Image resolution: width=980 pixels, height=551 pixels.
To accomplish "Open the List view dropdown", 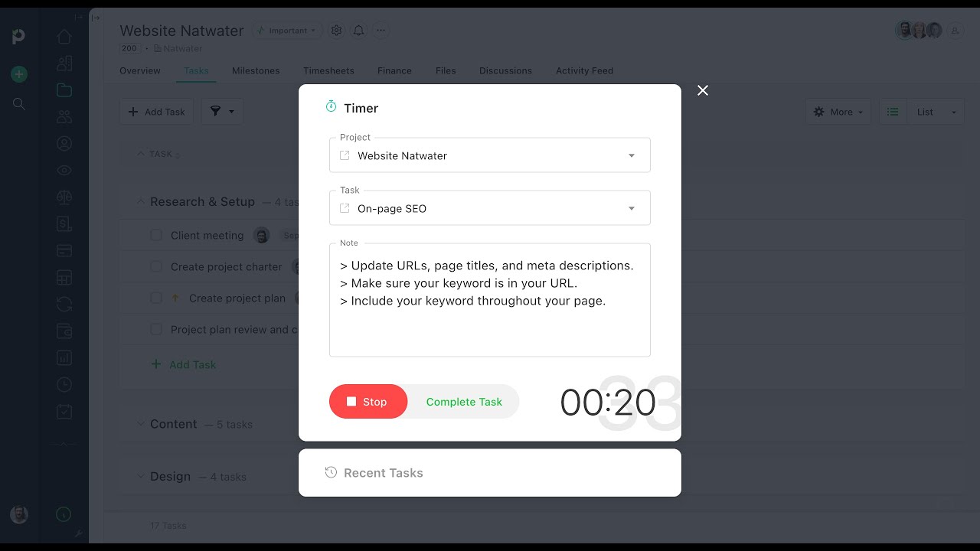I will pos(937,112).
